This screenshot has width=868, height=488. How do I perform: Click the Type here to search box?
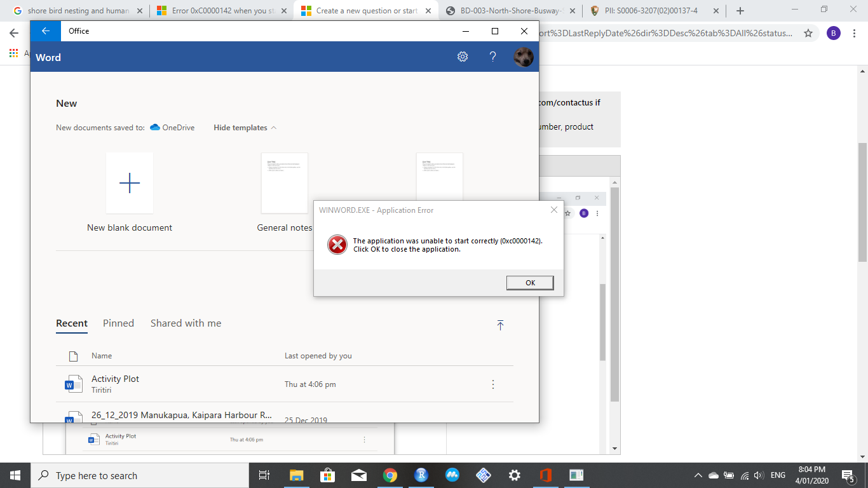pos(139,475)
